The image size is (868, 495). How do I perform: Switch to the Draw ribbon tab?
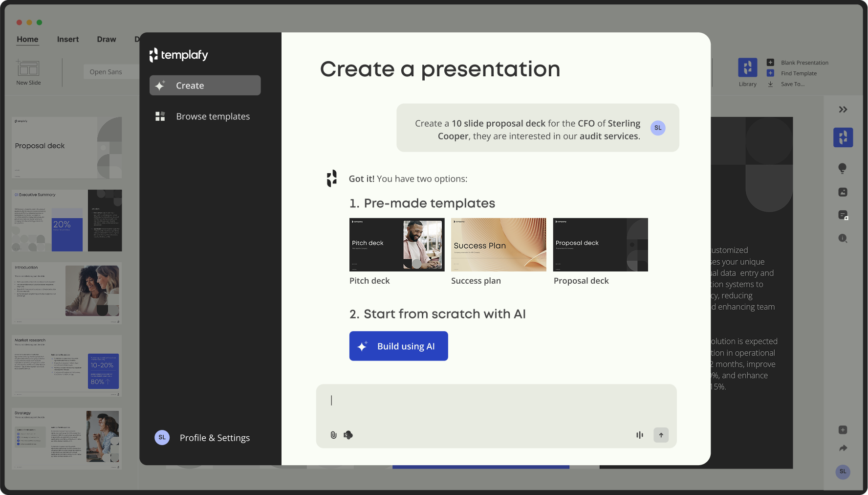107,39
